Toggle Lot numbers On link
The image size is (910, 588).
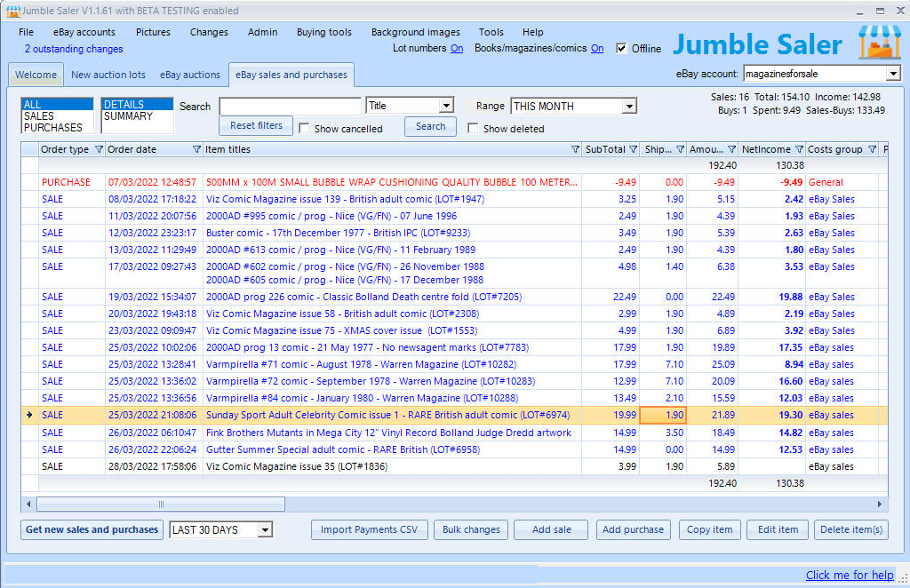pyautogui.click(x=457, y=48)
